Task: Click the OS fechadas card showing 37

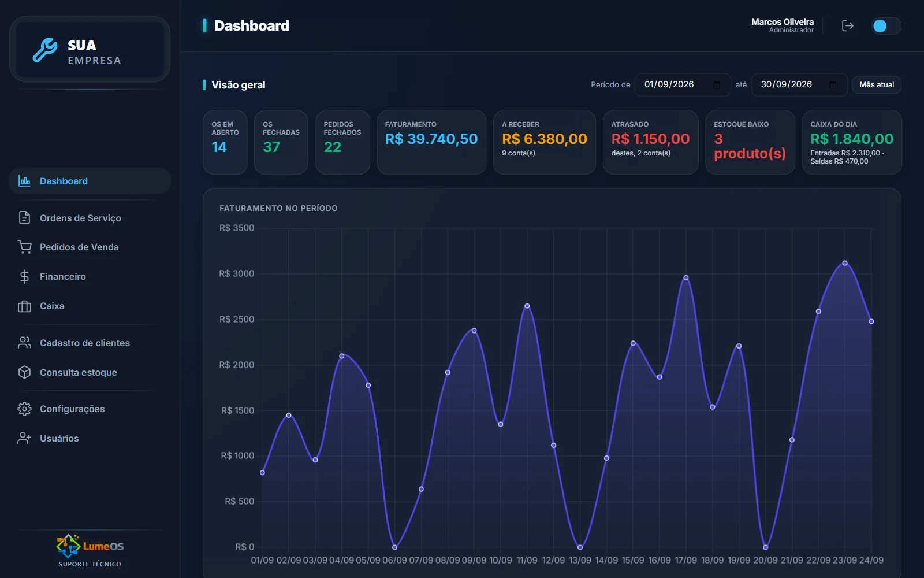Action: [x=281, y=142]
